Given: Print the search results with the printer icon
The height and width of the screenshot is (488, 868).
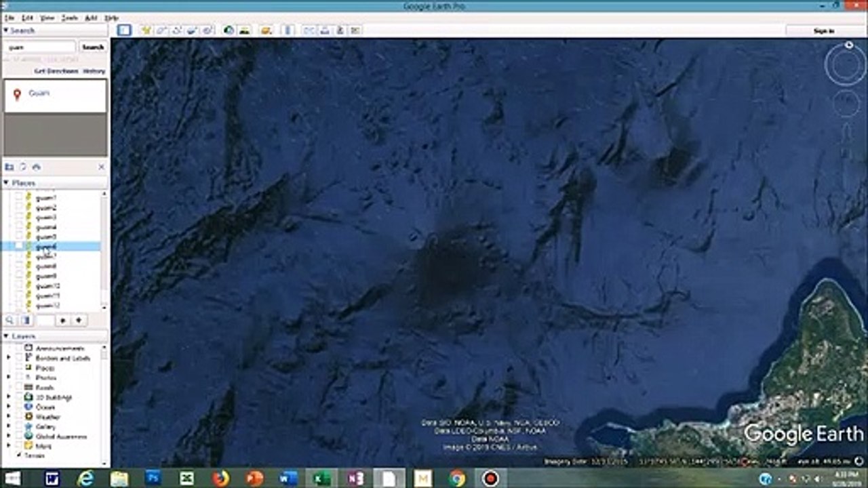Looking at the screenshot, I should pyautogui.click(x=36, y=167).
